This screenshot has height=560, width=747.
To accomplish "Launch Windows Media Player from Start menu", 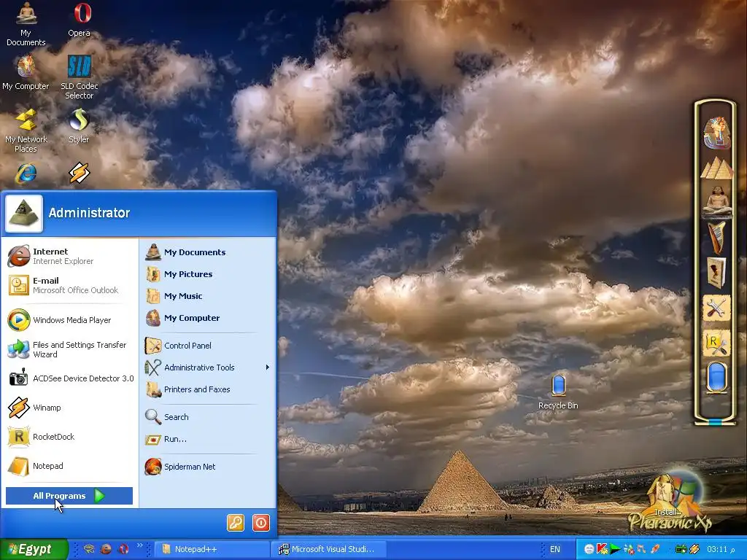I will pyautogui.click(x=70, y=320).
